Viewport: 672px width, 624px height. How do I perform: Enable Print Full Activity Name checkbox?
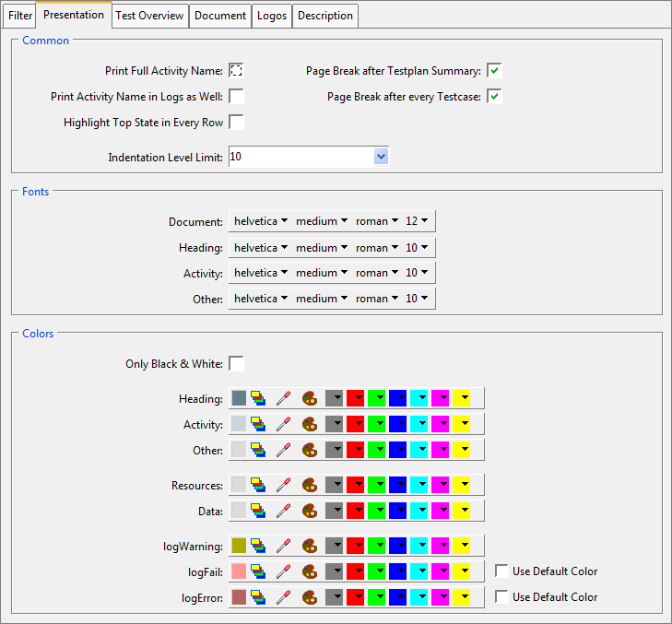click(x=236, y=70)
